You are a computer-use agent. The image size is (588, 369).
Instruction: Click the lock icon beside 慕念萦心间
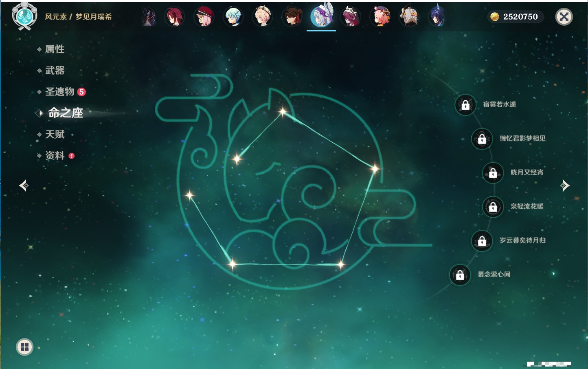(460, 275)
